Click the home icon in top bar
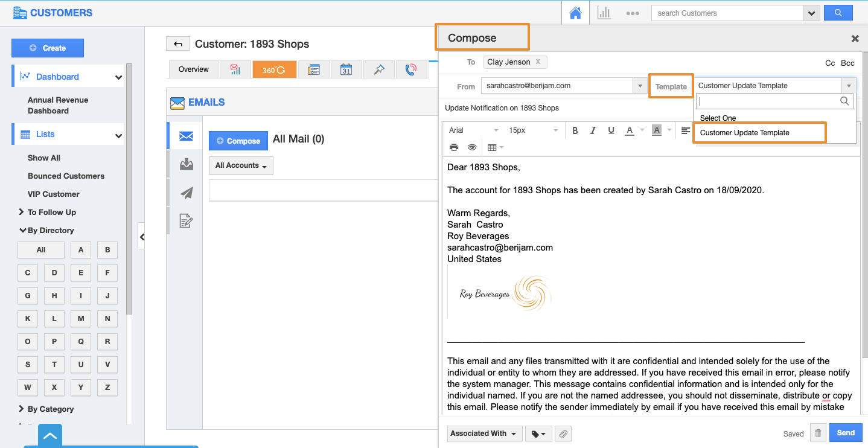868x448 pixels. click(576, 13)
